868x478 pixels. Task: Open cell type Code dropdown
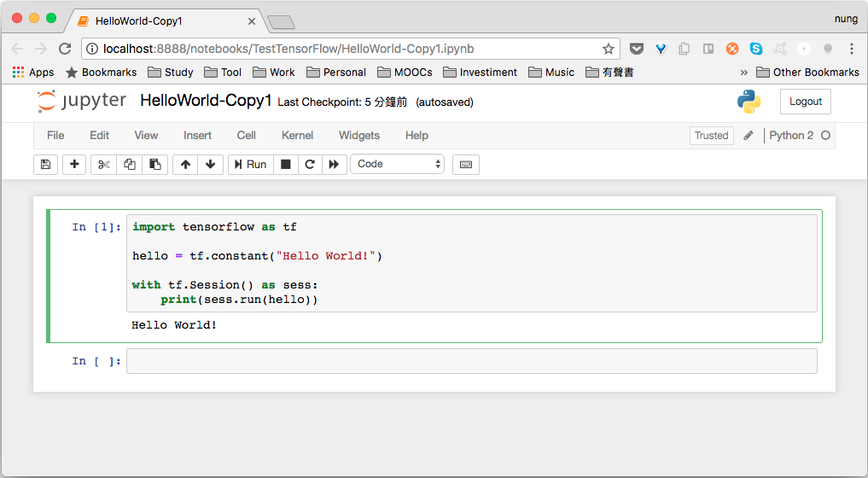398,164
